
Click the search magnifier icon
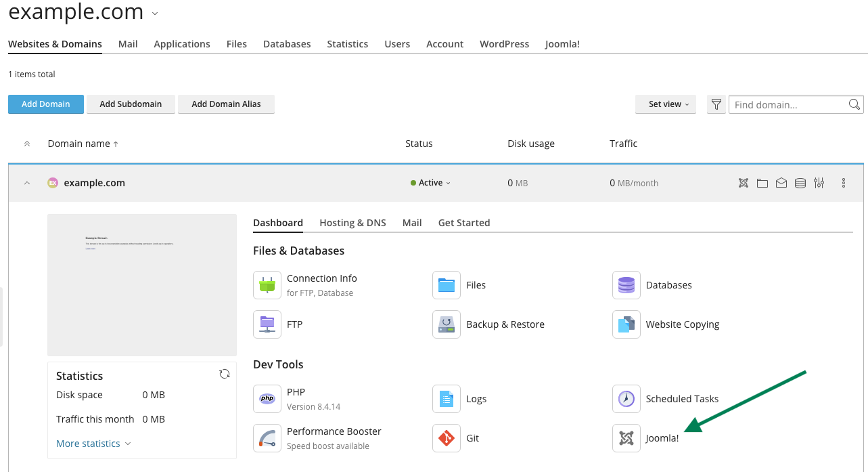coord(854,104)
